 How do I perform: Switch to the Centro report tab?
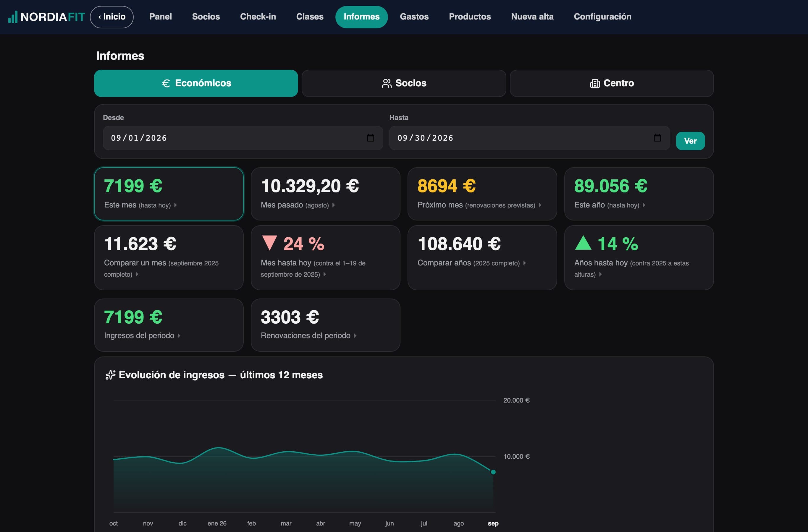click(611, 83)
